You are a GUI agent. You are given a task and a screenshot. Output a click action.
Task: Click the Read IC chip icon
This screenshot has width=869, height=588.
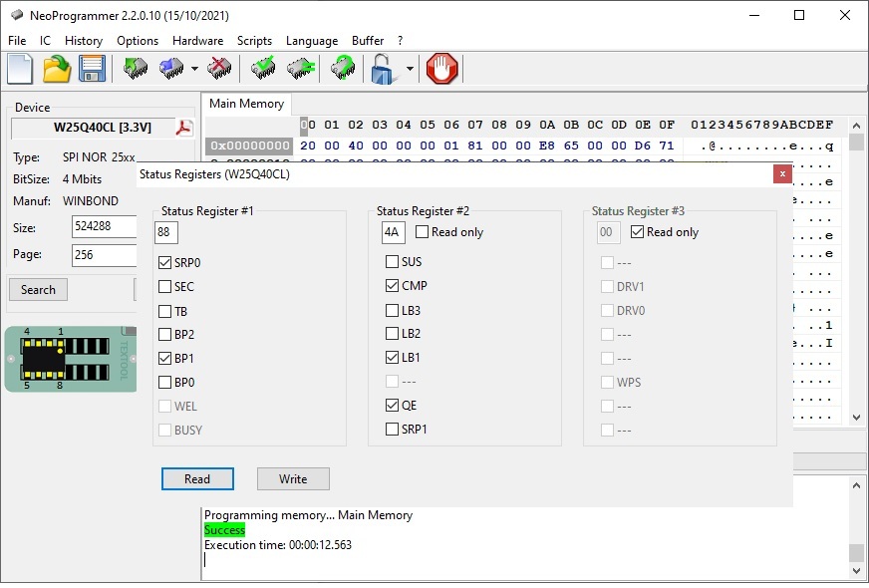pos(136,69)
